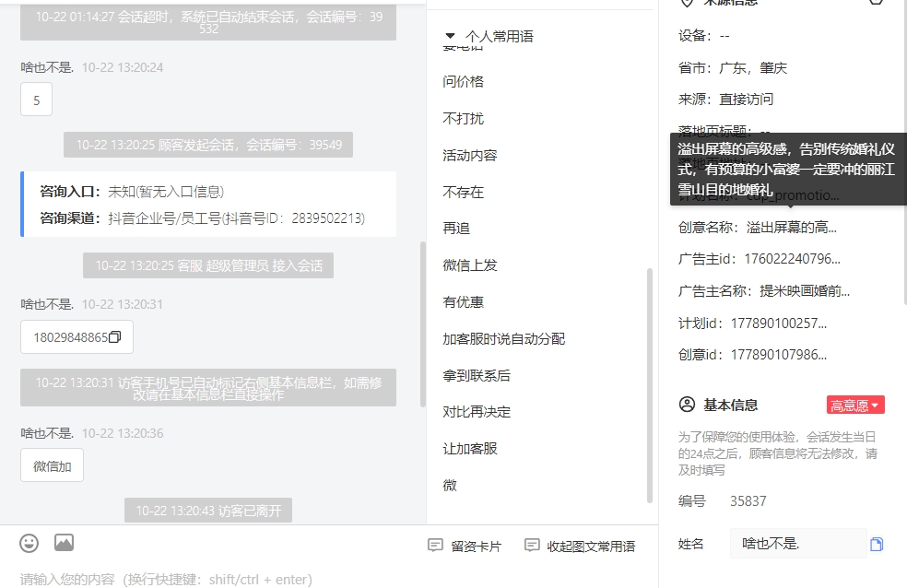Click the 留资卡片 card icon
Image resolution: width=907 pixels, height=588 pixels.
click(435, 546)
